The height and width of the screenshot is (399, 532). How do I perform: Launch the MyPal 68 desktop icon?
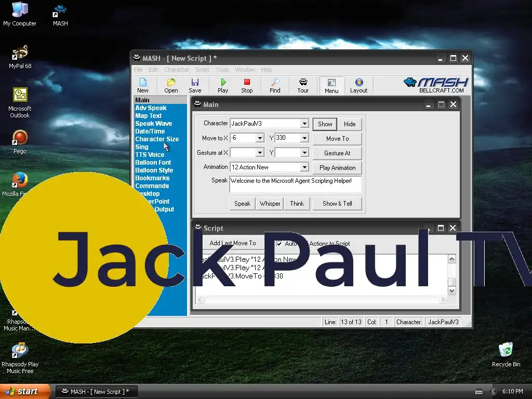(x=20, y=57)
